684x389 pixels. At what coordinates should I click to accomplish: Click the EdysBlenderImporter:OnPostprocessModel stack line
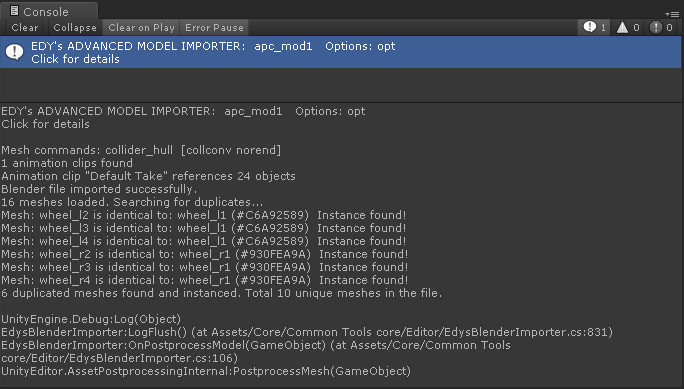click(x=256, y=351)
